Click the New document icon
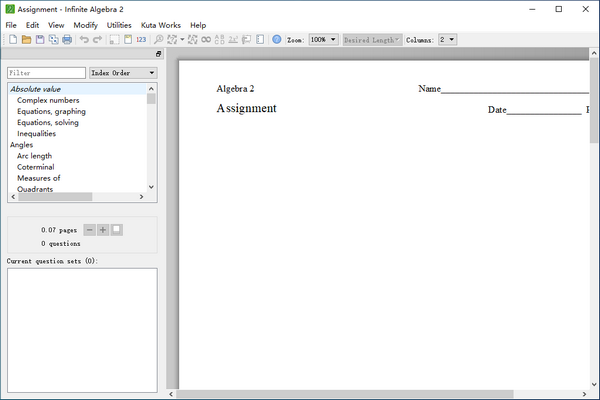The width and height of the screenshot is (600, 400). (13, 40)
